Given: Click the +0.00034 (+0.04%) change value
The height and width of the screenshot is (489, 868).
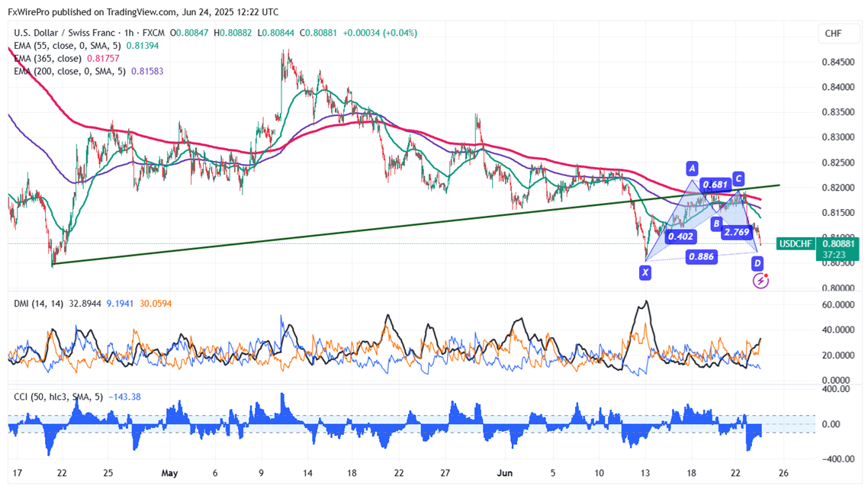Looking at the screenshot, I should tap(380, 33).
